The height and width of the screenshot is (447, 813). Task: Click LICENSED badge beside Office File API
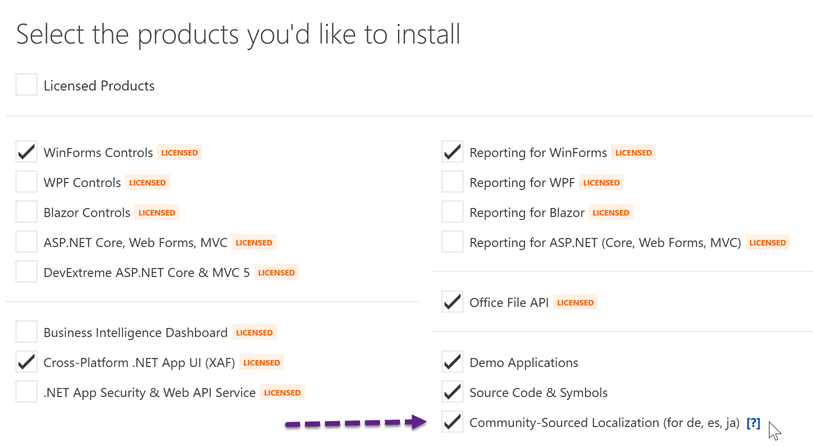point(575,302)
